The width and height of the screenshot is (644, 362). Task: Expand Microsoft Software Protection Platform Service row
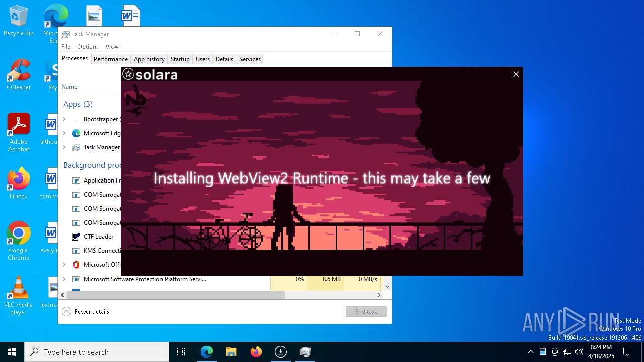coord(64,279)
